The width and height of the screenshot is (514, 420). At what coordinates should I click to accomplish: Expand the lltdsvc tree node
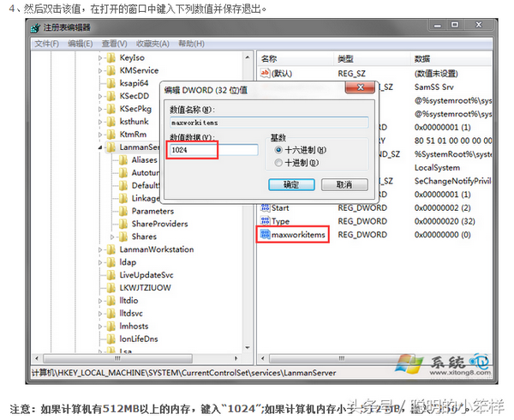click(100, 314)
